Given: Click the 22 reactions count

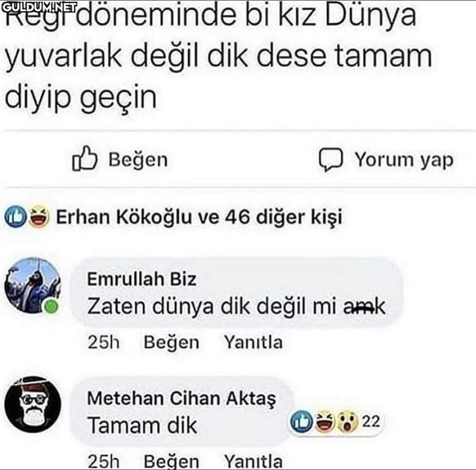Looking at the screenshot, I should pyautogui.click(x=371, y=421).
